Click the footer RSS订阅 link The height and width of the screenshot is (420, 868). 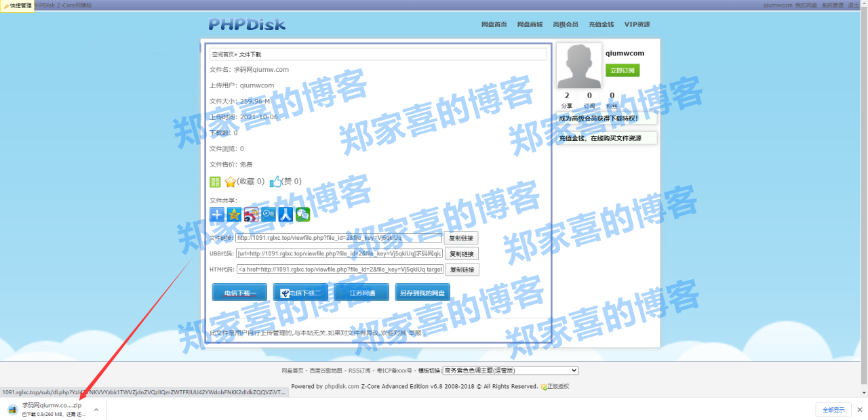(359, 371)
